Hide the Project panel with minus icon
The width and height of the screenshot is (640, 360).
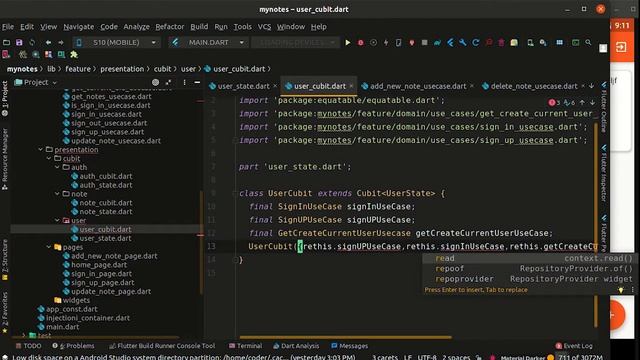[197, 82]
